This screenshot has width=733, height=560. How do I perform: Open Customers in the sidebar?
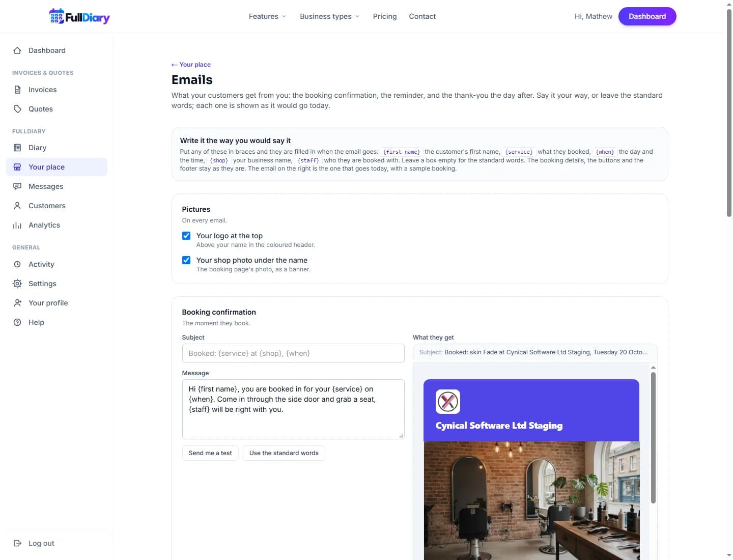[57, 206]
